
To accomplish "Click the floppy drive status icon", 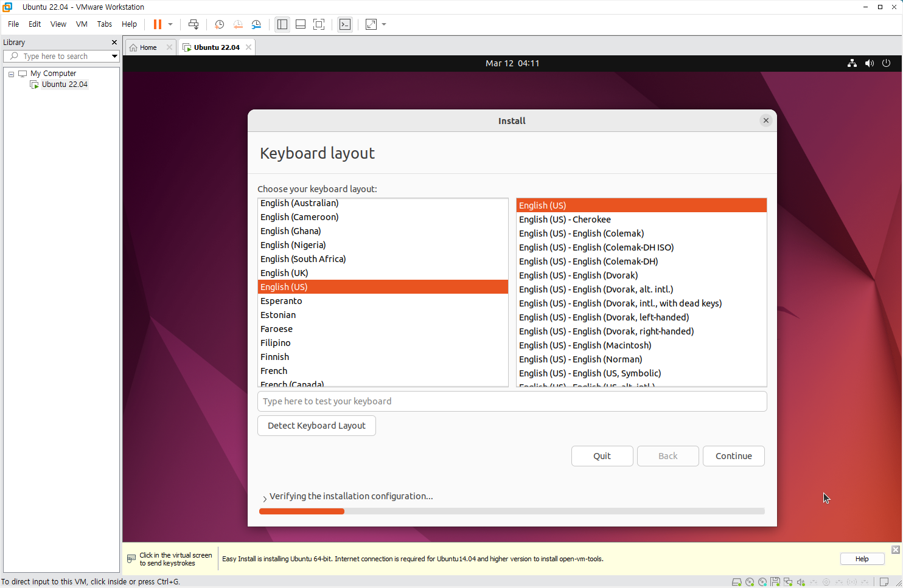I will pos(775,582).
